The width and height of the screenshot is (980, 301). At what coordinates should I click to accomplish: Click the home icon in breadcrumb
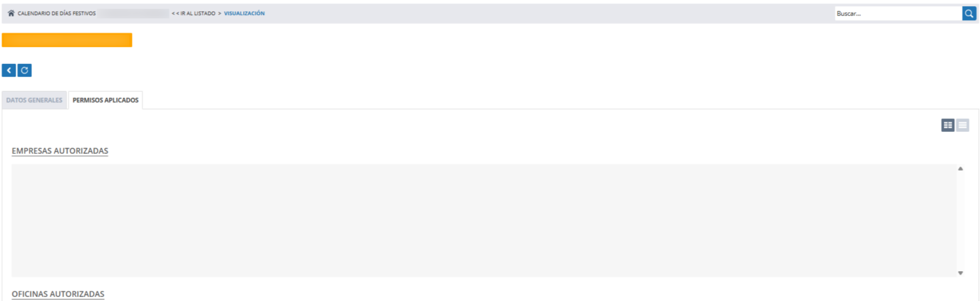[11, 14]
